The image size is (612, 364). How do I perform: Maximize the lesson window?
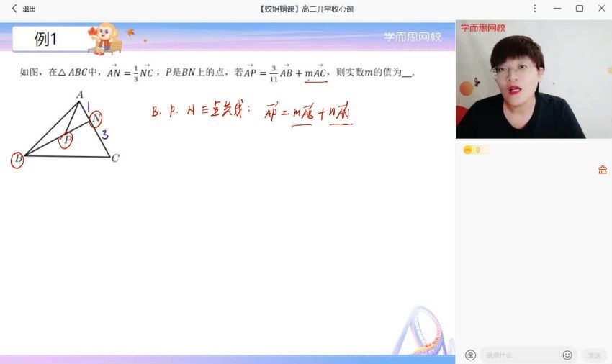pyautogui.click(x=579, y=8)
